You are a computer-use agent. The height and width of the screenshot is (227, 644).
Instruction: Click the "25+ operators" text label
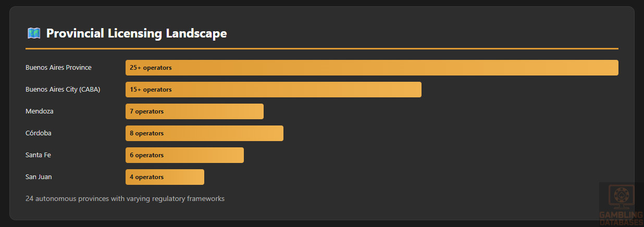[x=151, y=68]
